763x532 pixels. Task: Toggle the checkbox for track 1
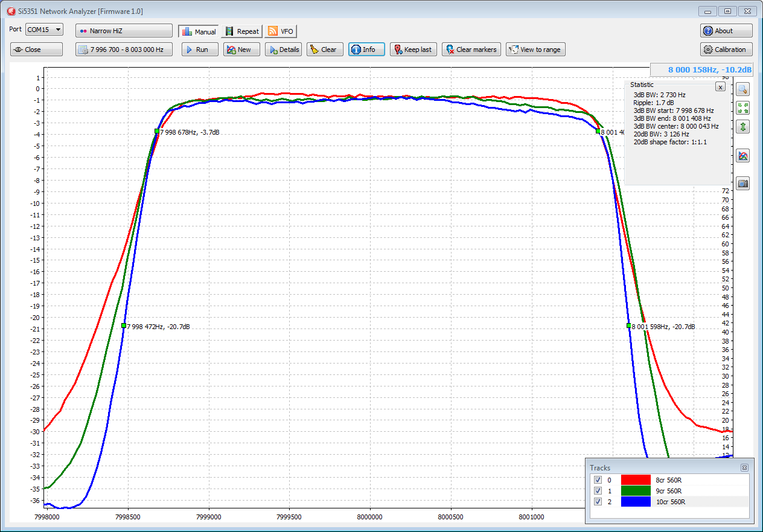[598, 491]
